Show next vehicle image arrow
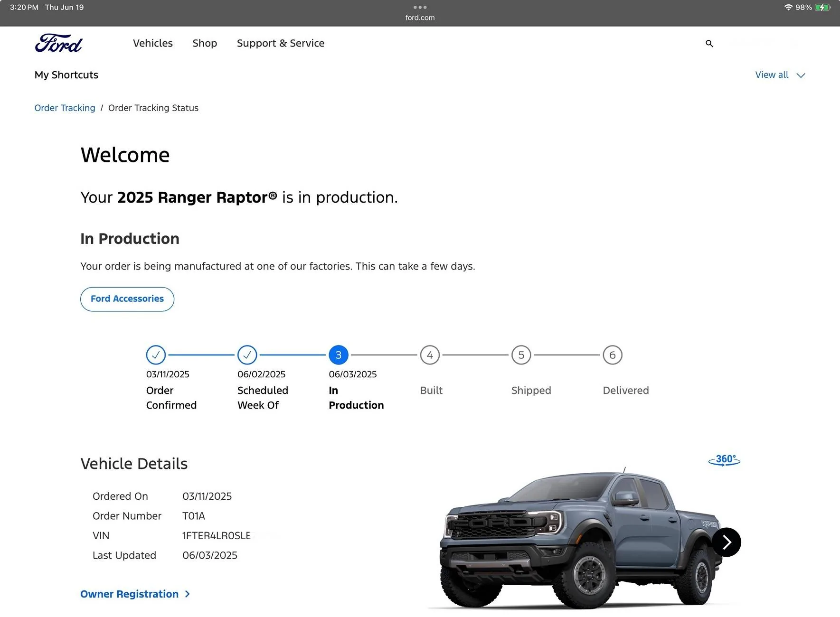Image resolution: width=840 pixels, height=617 pixels. tap(726, 542)
